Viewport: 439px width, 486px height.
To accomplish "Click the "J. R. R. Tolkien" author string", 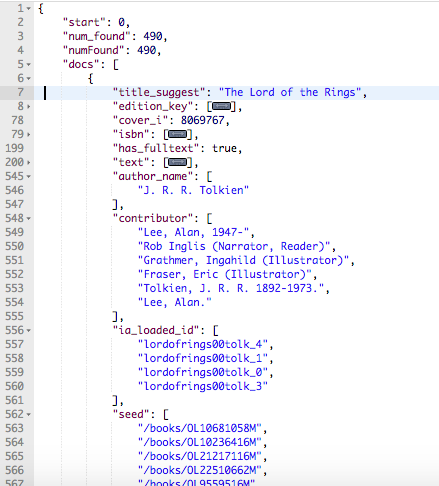I will coord(193,190).
